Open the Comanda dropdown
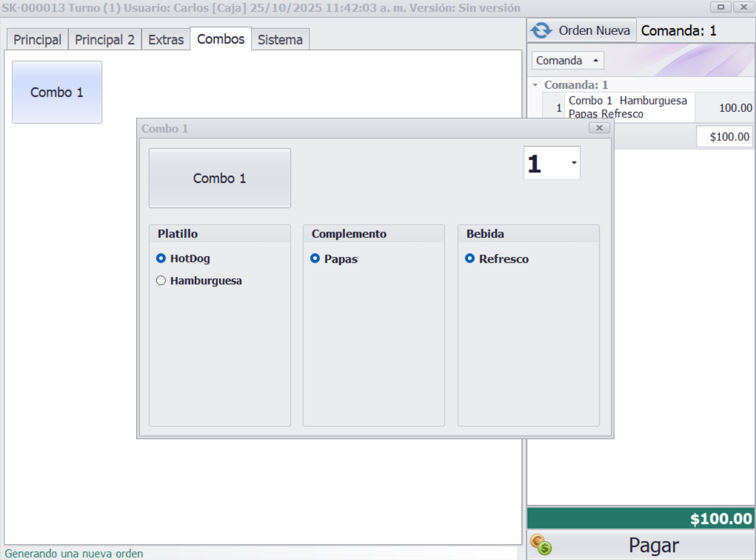 coord(567,60)
